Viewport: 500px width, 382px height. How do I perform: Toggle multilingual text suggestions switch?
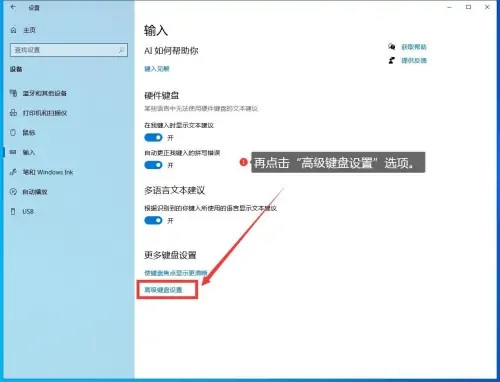coord(153,220)
